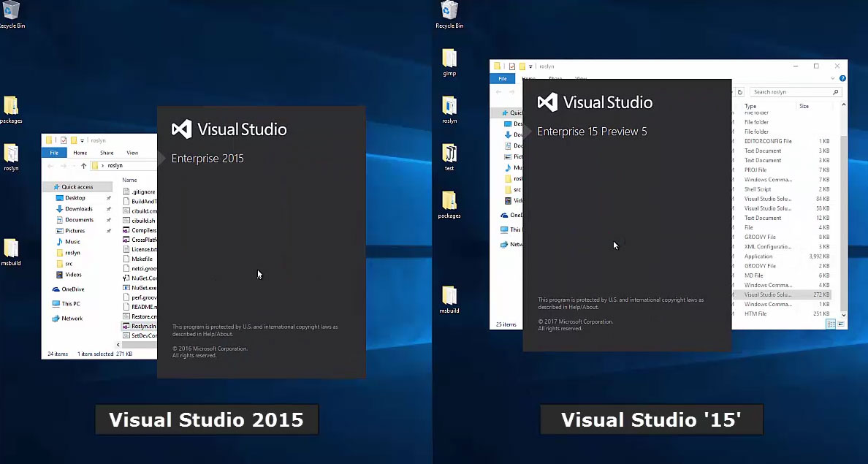Image resolution: width=868 pixels, height=464 pixels.
Task: Click the Forward arrow in left Explorer
Action: 63,166
